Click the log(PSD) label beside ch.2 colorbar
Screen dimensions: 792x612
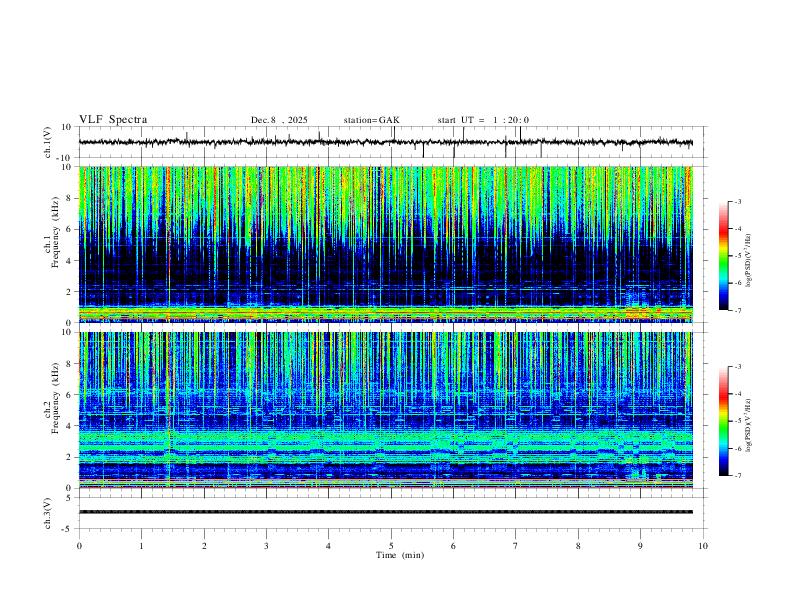[x=749, y=425]
